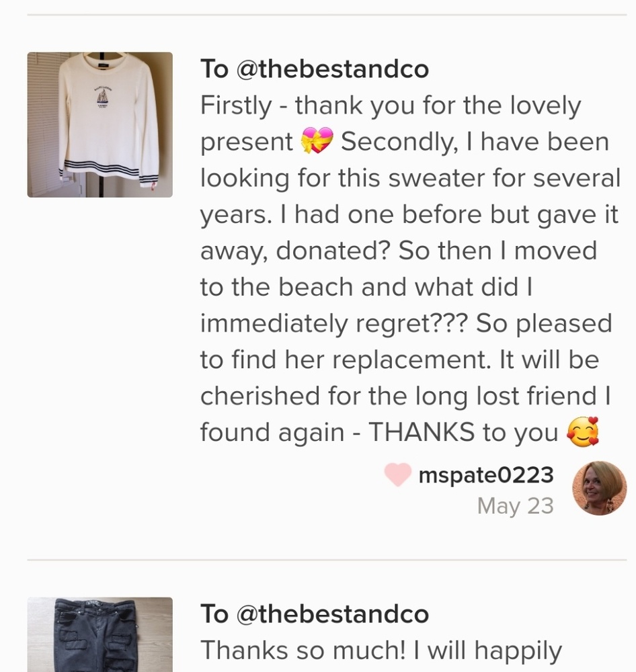636x672 pixels.
Task: Select the 'Firstly - thank you' opening line
Action: click(390, 106)
